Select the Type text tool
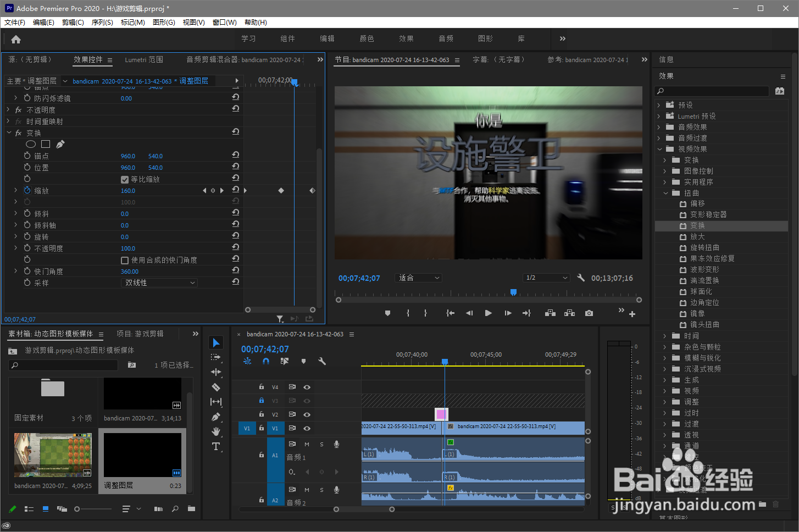 pos(216,446)
